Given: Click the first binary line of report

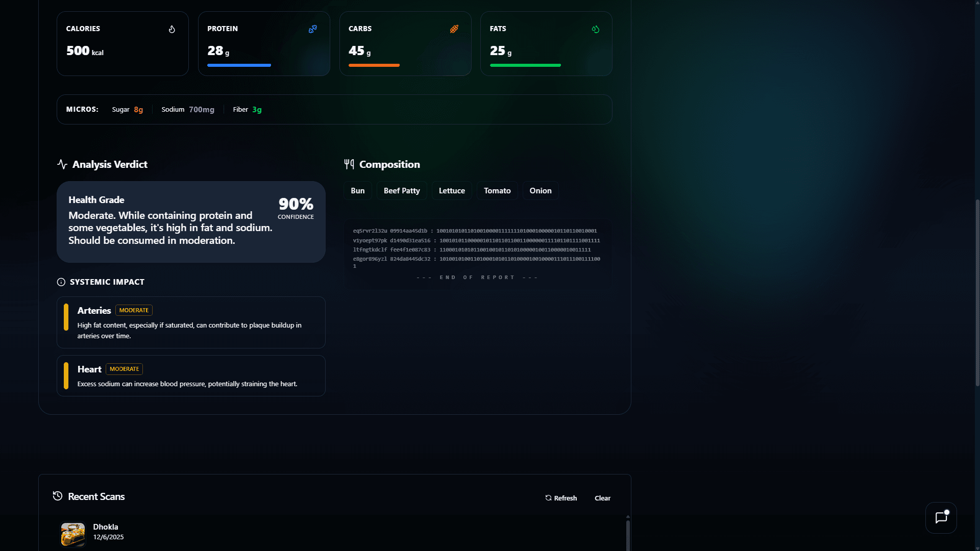Looking at the screenshot, I should 475,231.
